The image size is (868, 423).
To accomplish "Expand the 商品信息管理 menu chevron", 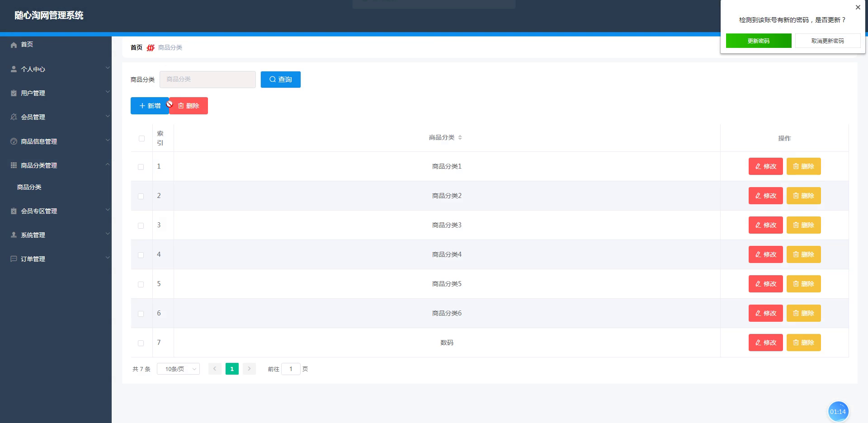I will [x=108, y=140].
